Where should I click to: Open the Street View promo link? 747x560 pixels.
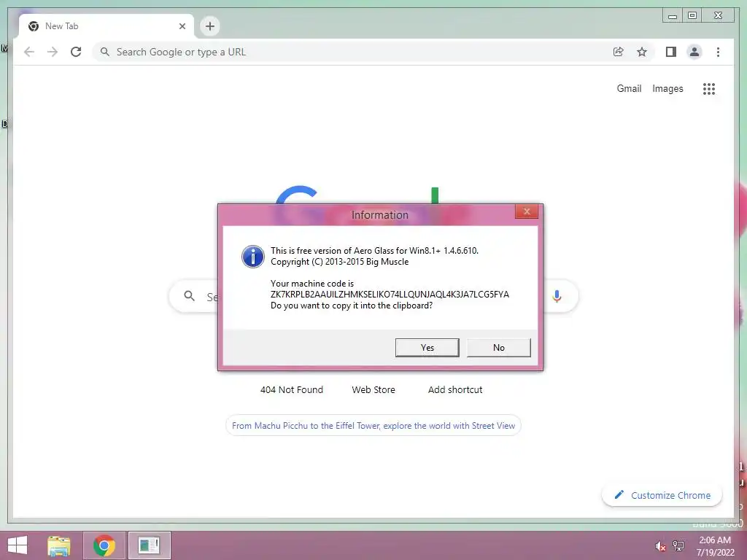[x=373, y=426]
